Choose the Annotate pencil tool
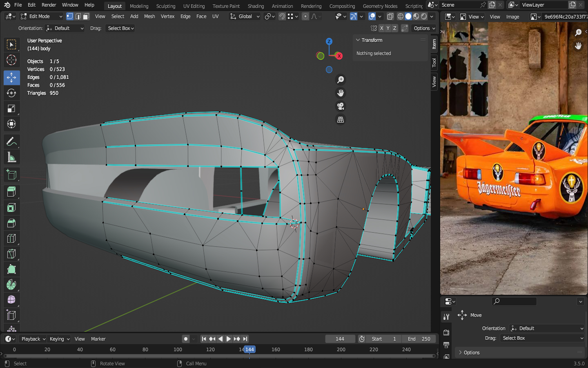The height and width of the screenshot is (368, 588). (11, 142)
